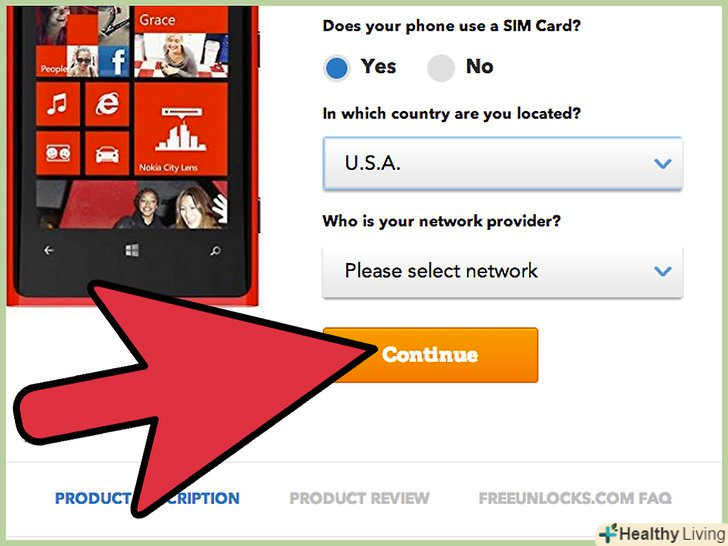Screen dimensions: 728x546
Task: Click the Nokia City Lens tile
Action: pyautogui.click(x=181, y=129)
